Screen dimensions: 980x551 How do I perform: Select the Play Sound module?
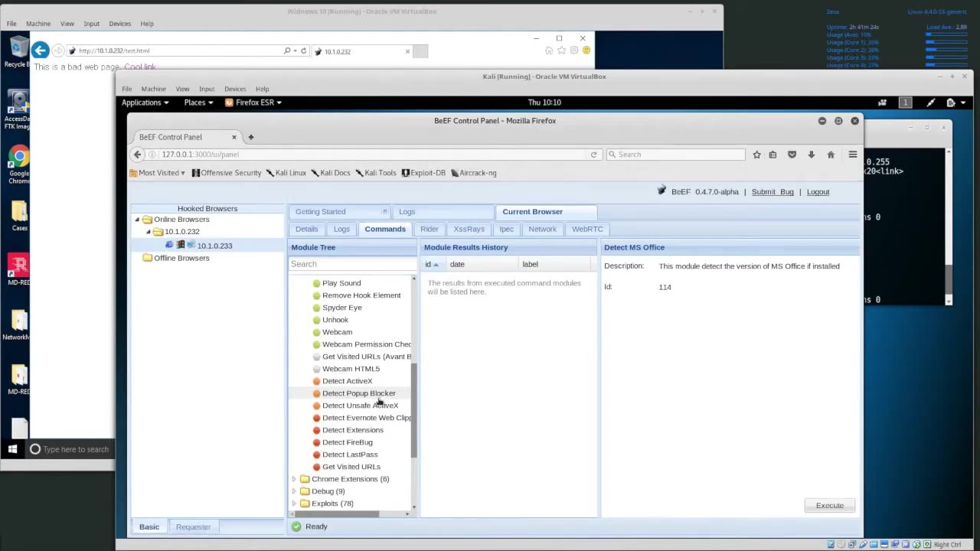click(x=341, y=283)
